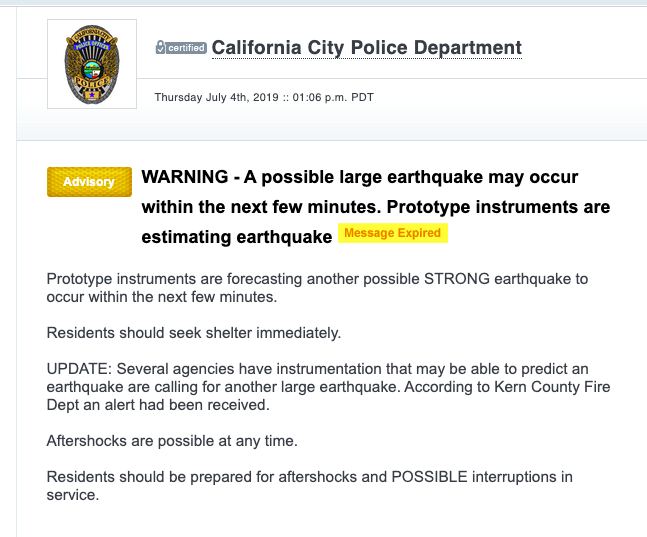Click the line 'Residents should be prepared for aftershocks'

pyautogui.click(x=310, y=477)
